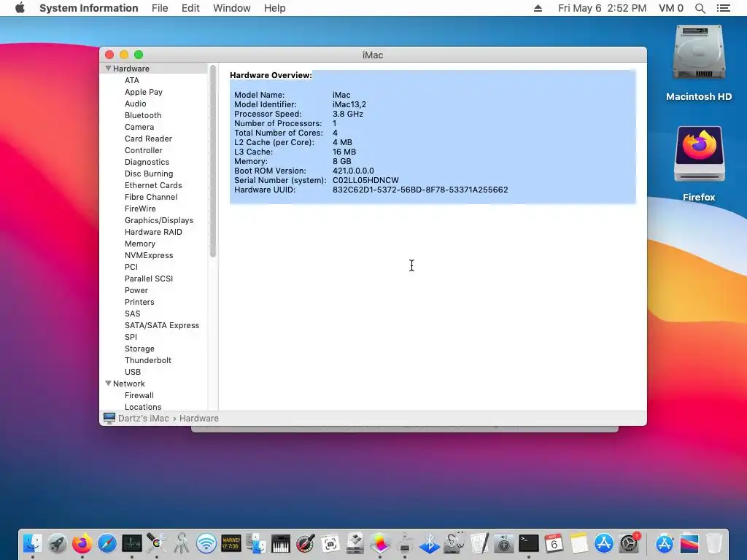
Task: Click Dartz's iMac in the path bar
Action: (x=144, y=418)
